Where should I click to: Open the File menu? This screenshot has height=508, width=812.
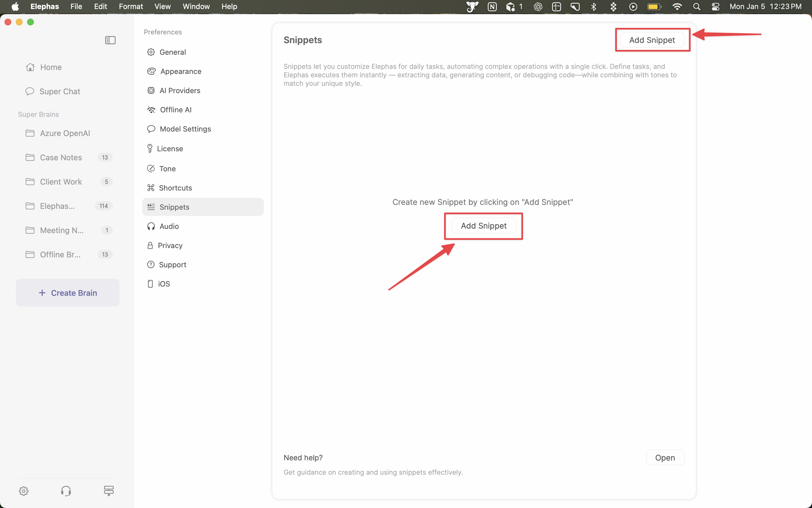76,6
